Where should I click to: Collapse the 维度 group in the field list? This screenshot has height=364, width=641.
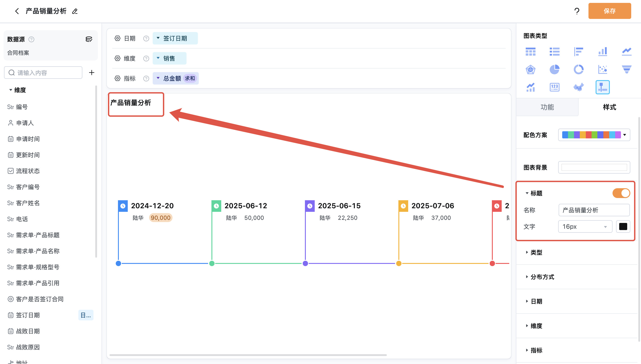pyautogui.click(x=10, y=90)
